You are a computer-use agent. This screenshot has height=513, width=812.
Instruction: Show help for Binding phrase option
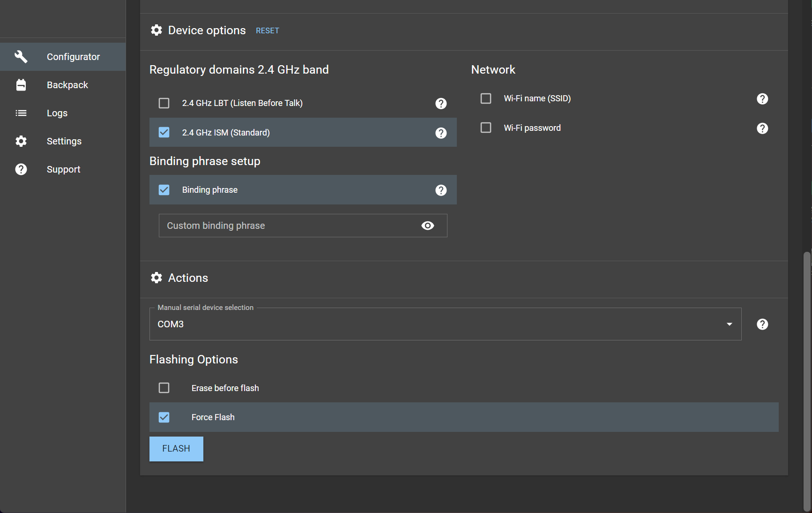[441, 190]
